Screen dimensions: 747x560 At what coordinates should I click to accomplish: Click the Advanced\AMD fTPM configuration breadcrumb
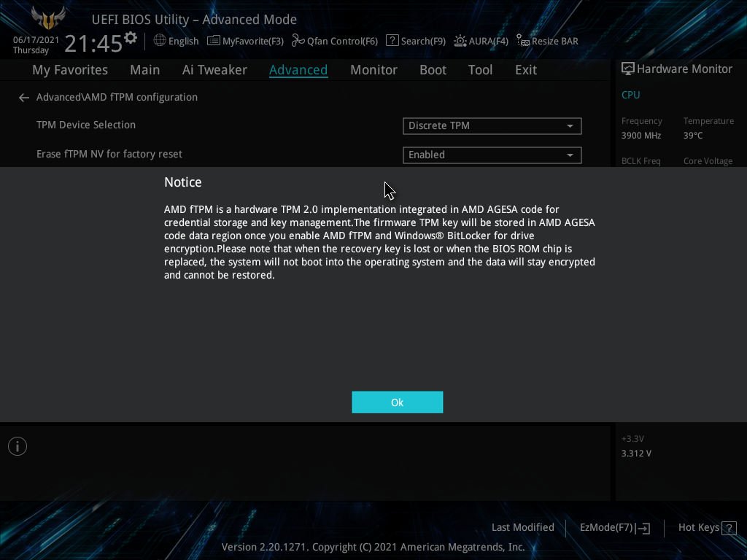(x=117, y=97)
